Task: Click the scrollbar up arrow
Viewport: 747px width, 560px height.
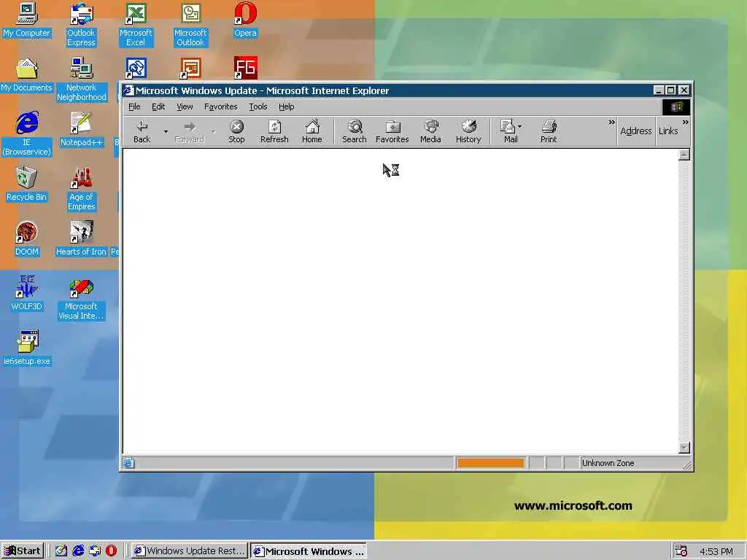Action: [684, 155]
